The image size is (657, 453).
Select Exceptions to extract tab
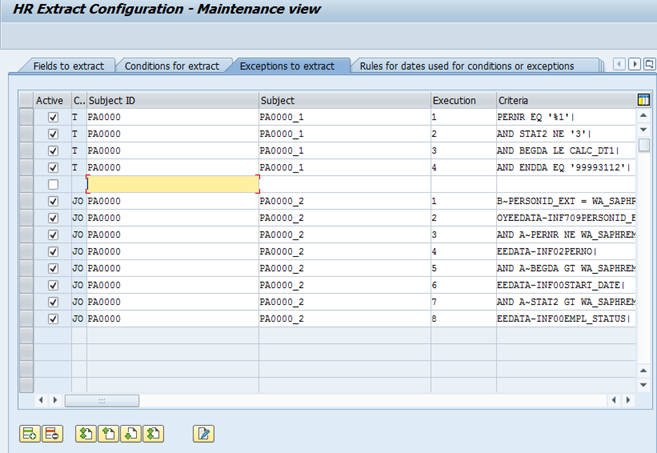287,66
